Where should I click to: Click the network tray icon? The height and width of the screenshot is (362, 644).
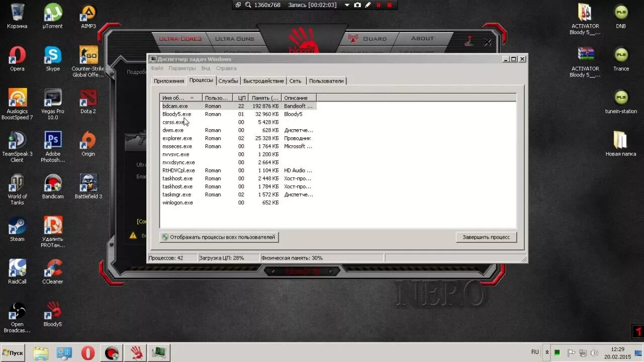point(583,352)
